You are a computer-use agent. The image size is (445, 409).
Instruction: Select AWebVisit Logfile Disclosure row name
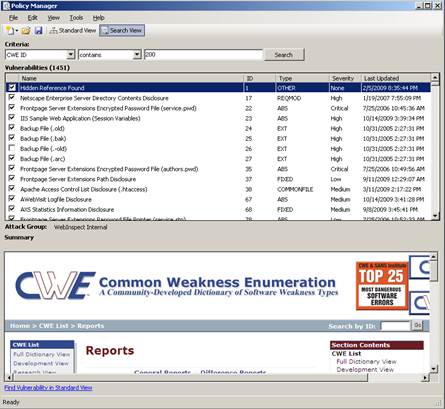tap(56, 200)
